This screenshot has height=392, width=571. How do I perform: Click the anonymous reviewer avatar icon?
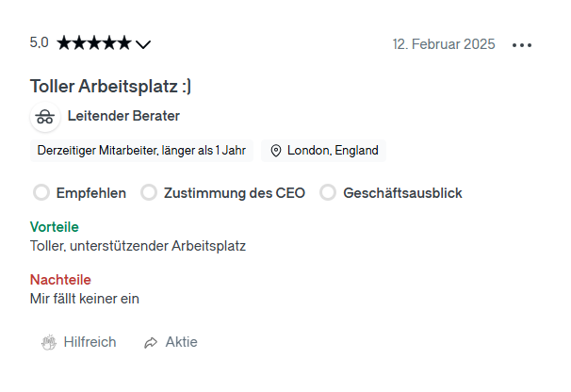[45, 117]
